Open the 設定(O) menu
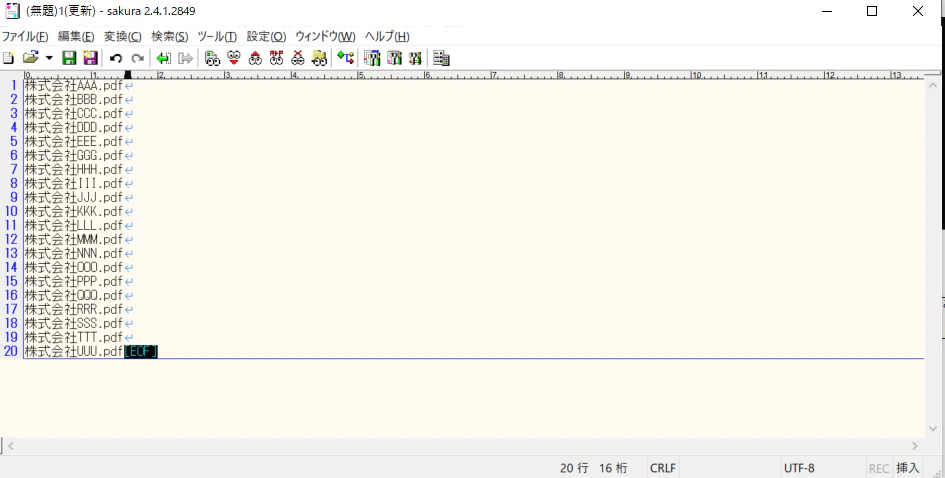Viewport: 945px width, 478px height. [266, 37]
